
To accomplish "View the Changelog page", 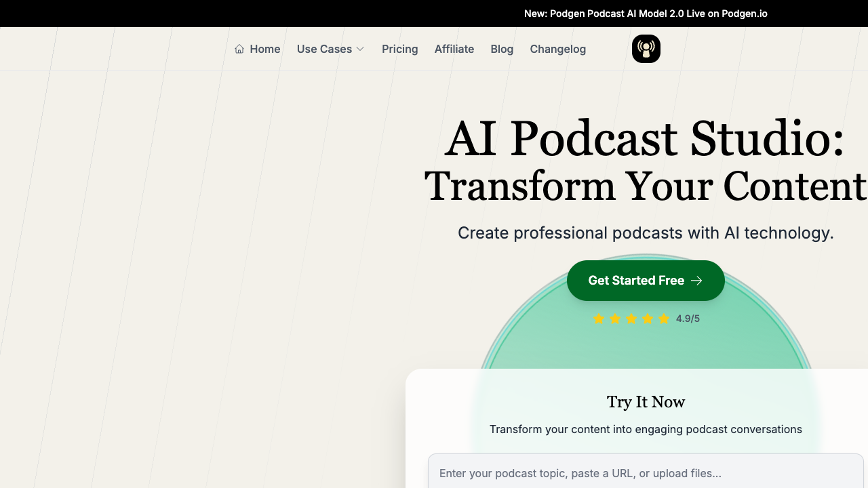I will (558, 49).
